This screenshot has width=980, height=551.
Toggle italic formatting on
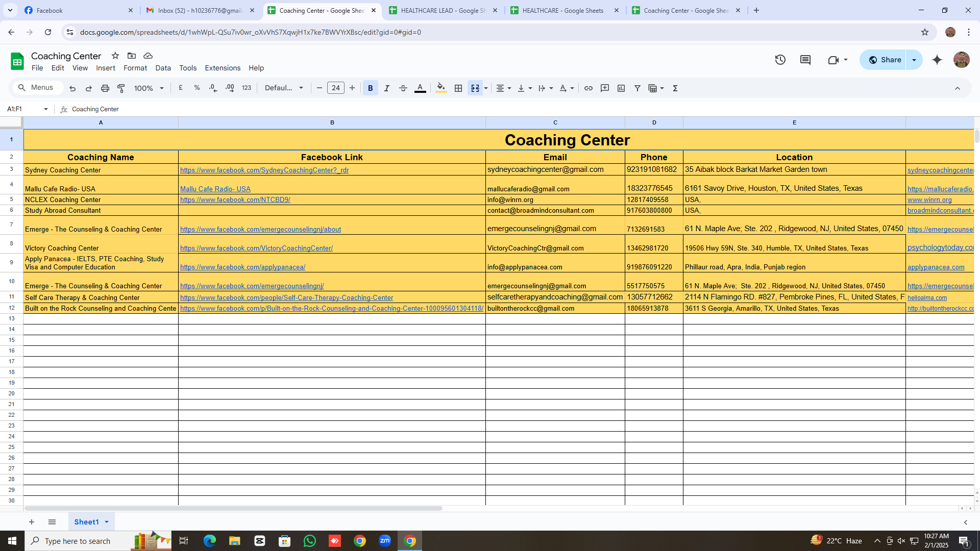386,88
